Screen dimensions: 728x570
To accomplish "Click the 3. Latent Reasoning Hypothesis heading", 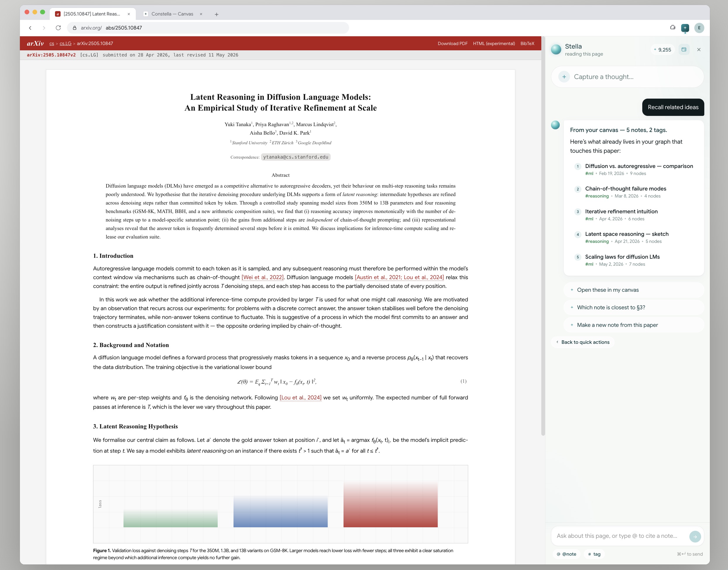I will (x=135, y=427).
